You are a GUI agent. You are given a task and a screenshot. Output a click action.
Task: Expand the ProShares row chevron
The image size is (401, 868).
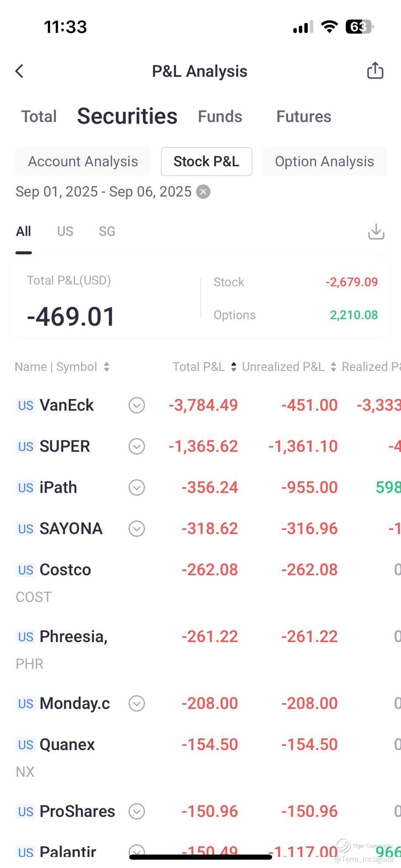coord(136,812)
